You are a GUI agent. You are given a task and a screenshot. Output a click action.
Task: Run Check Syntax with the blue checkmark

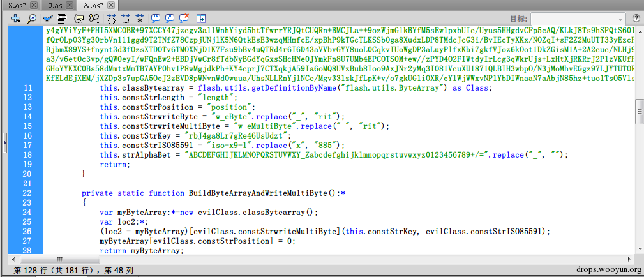47,18
